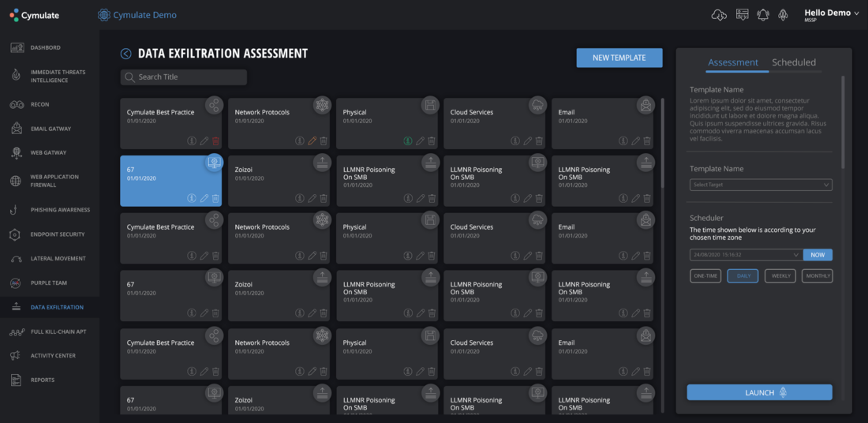Select the WEEKLY schedule option
Screen dimensions: 868x423
[x=780, y=275]
